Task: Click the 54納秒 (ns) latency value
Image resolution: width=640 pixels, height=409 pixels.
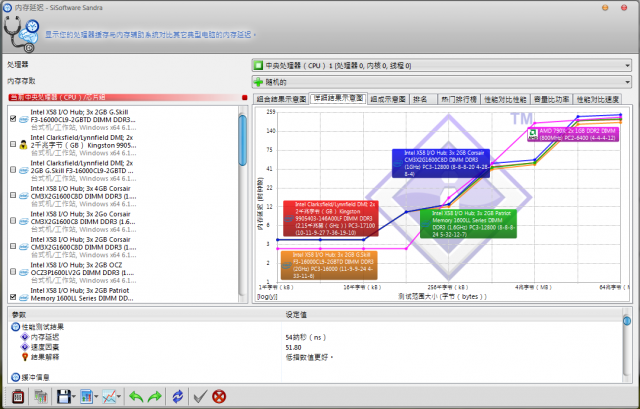Action: pos(306,338)
